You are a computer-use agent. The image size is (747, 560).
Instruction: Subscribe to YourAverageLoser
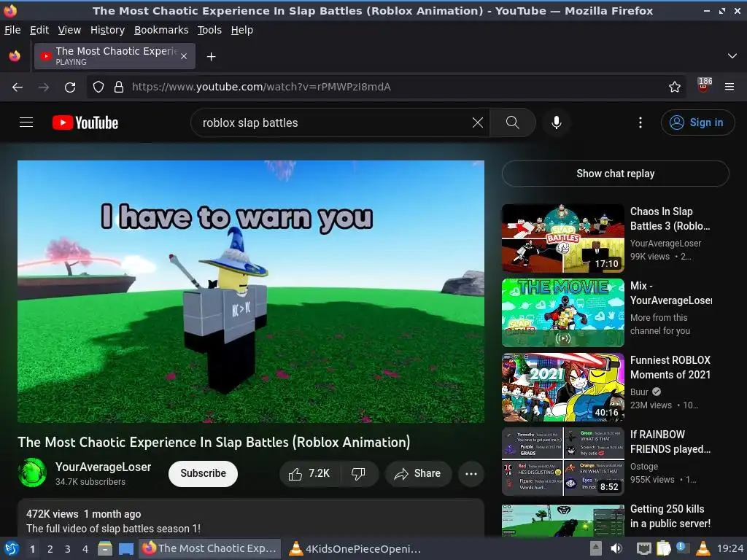point(203,473)
